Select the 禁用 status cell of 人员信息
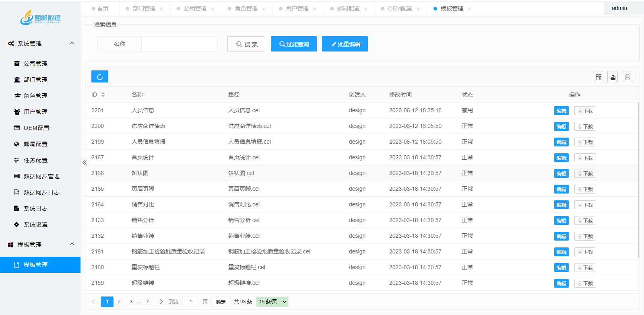Viewport: 644px width, 315px height. (x=467, y=110)
